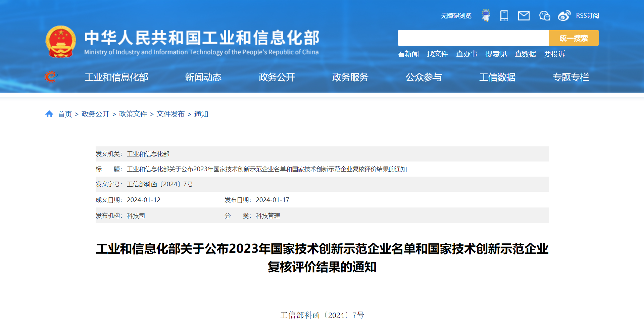This screenshot has height=325, width=644.
Task: Open the 新闻动态 navigation menu
Action: coord(203,77)
